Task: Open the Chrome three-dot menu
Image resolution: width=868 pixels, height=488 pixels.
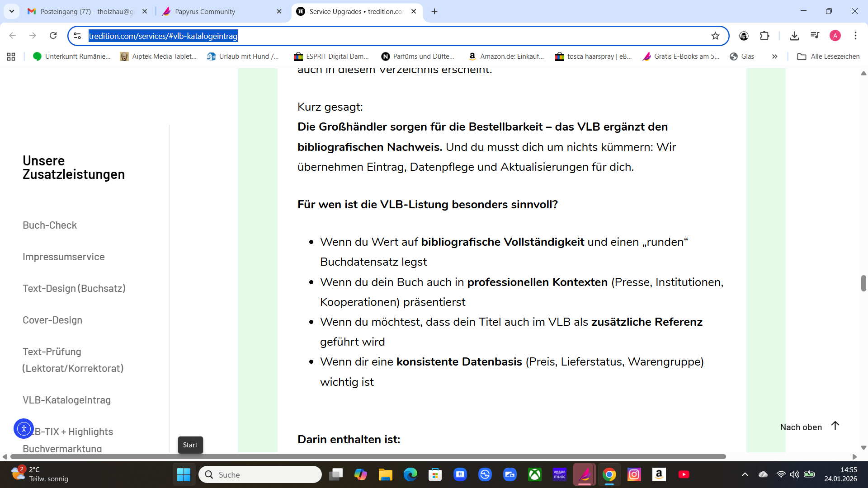Action: [x=855, y=36]
